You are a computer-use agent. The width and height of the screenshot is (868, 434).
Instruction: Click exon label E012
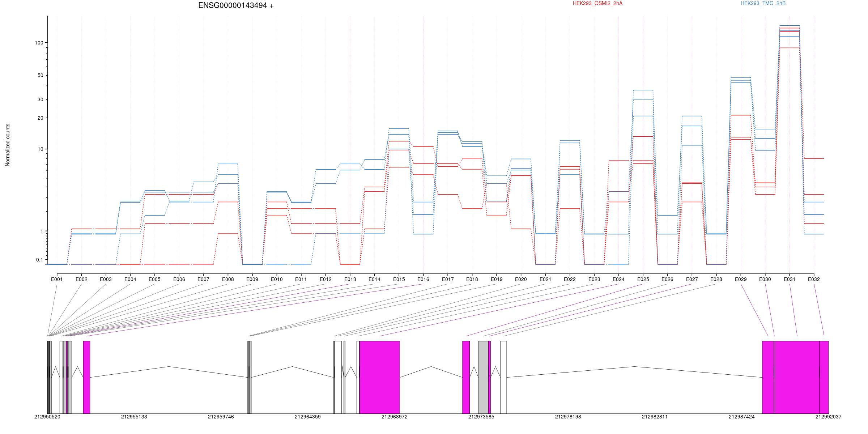(325, 279)
